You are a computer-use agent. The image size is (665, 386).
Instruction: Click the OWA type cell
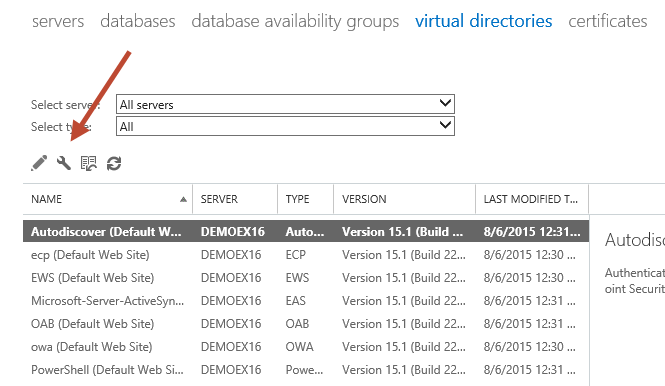tap(299, 347)
